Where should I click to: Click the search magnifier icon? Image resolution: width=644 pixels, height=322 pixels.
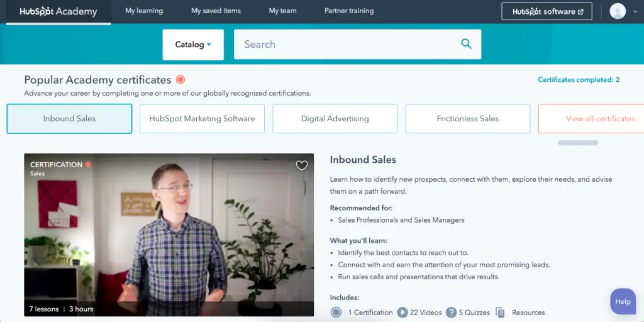tap(466, 44)
